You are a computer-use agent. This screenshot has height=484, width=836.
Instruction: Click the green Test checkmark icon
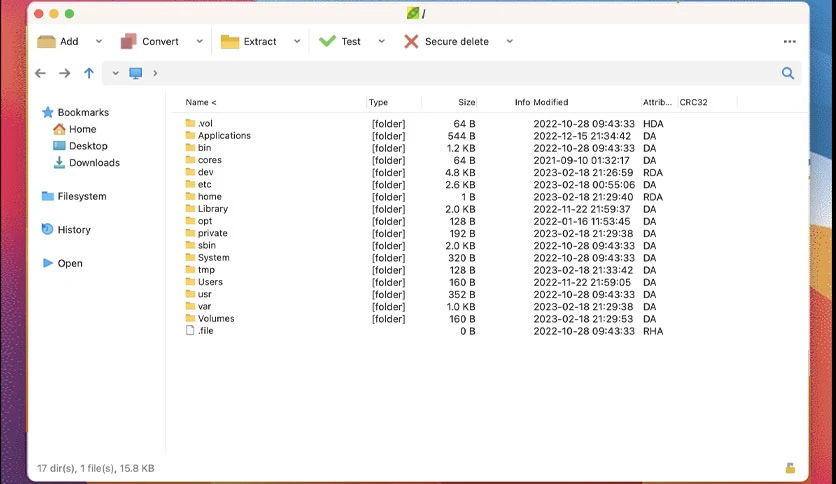pos(327,41)
